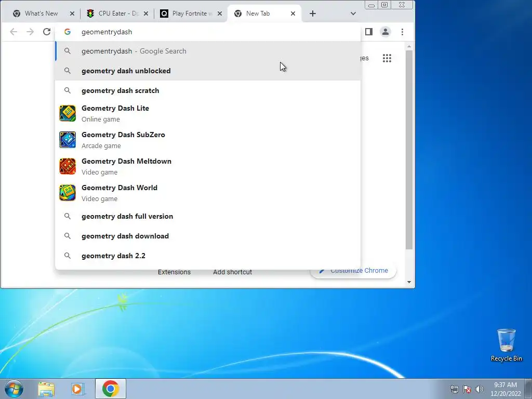Click the Chrome taskbar icon
Image resolution: width=532 pixels, height=399 pixels.
point(111,389)
